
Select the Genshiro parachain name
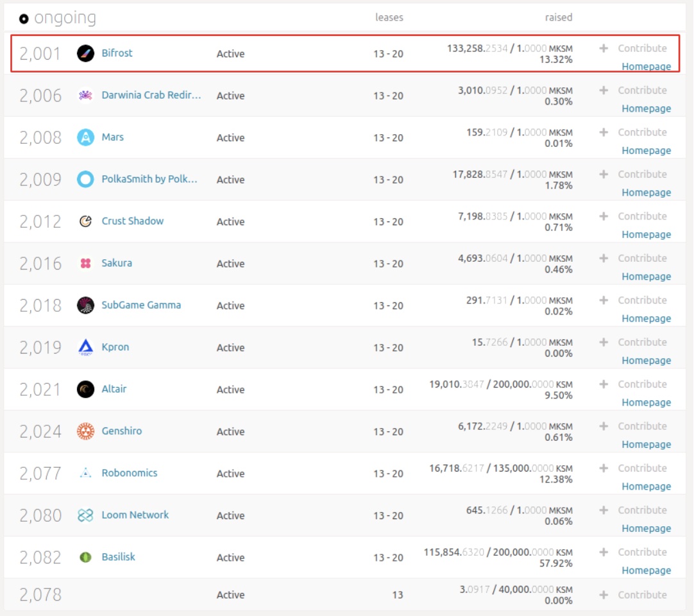122,431
